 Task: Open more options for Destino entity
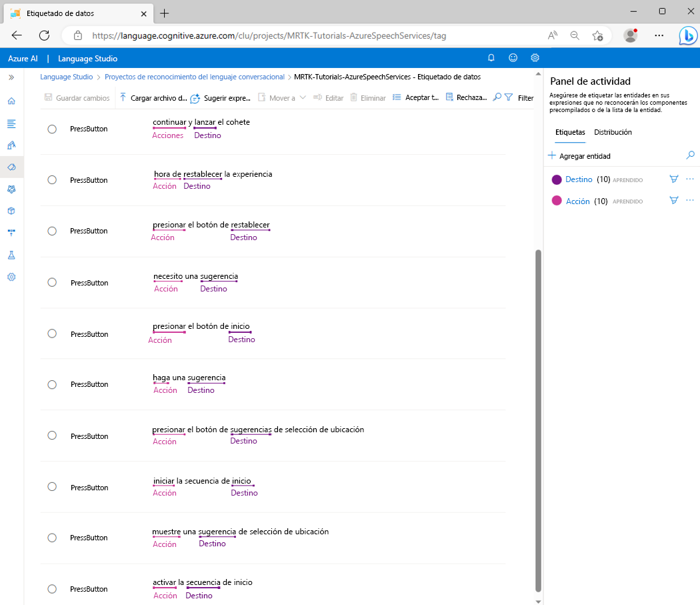click(690, 179)
